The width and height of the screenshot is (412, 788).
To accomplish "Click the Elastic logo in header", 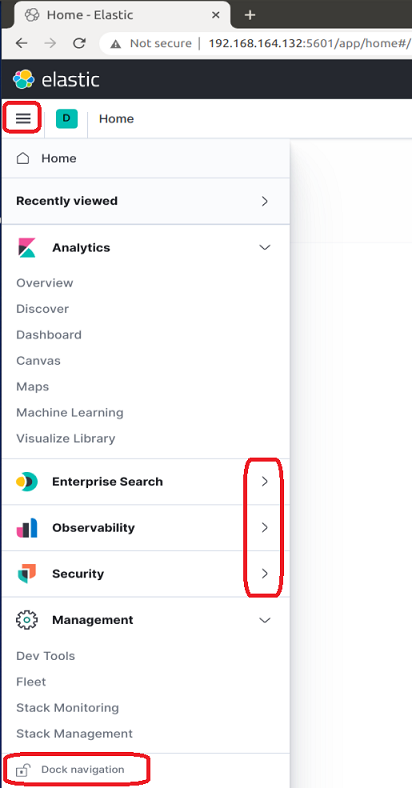I will pos(56,79).
